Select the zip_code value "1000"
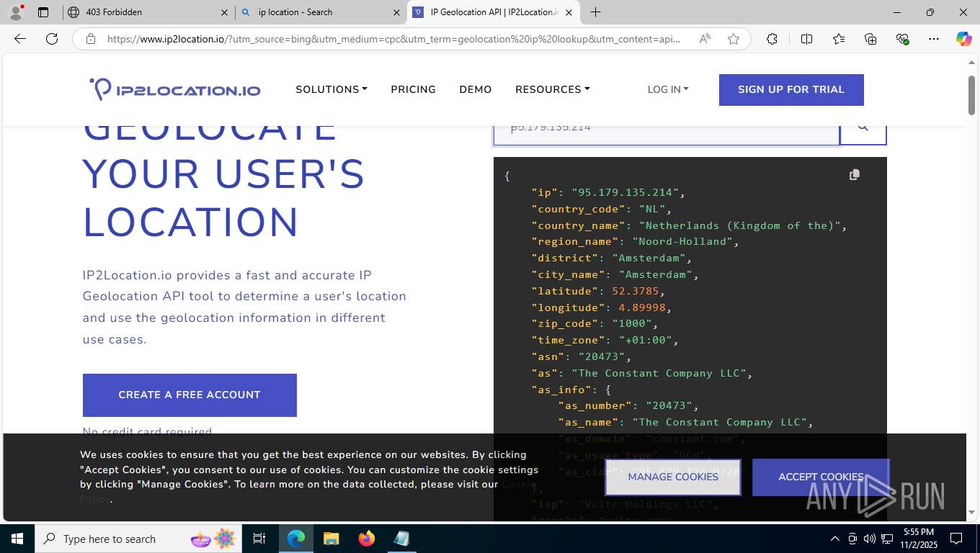This screenshot has width=980, height=553. [x=632, y=323]
